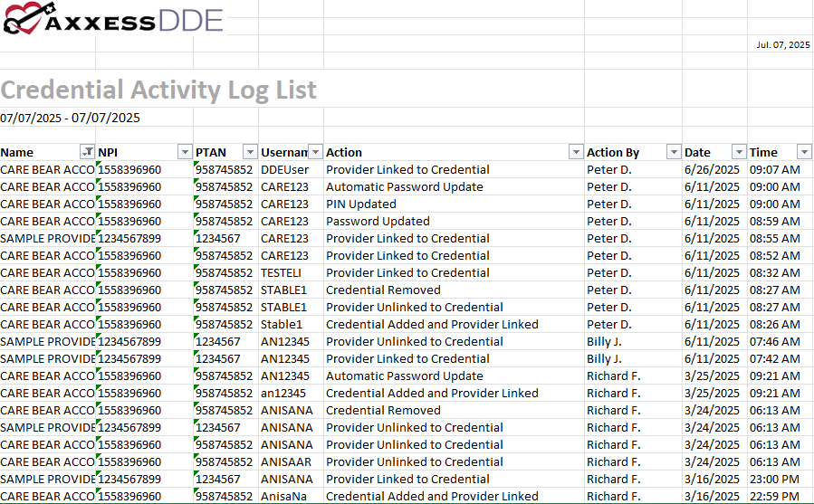814x504 pixels.
Task: Click the Jul. 07, 2025 date cell
Action: click(x=782, y=45)
